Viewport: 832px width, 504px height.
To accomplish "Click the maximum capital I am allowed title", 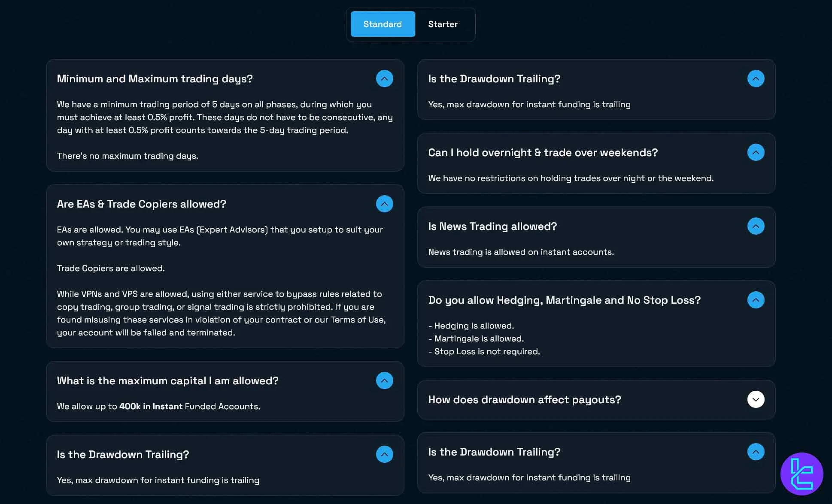I will [x=167, y=381].
